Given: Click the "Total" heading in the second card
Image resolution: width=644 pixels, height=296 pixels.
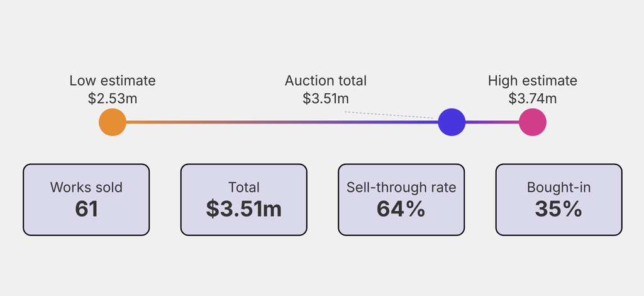Looking at the screenshot, I should [x=244, y=187].
